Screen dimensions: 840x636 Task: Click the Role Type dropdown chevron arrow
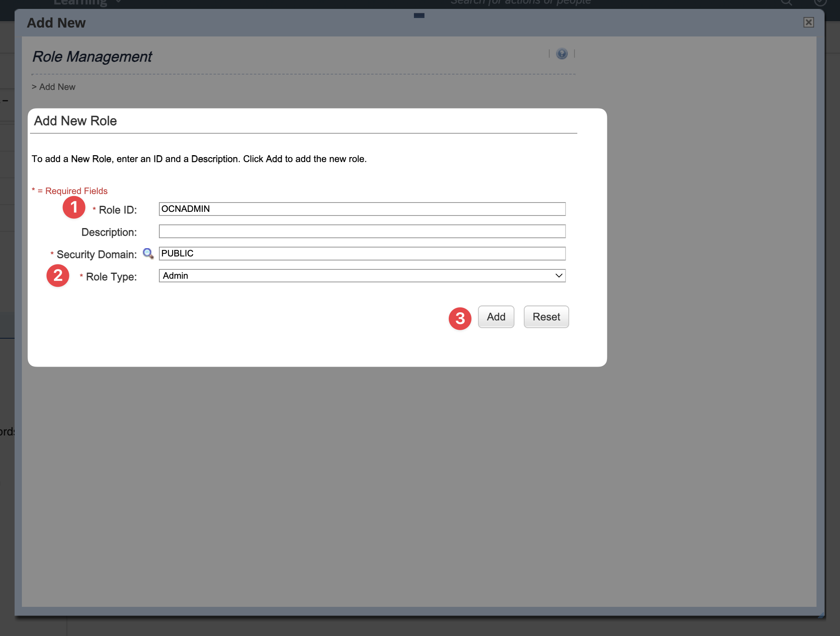[x=559, y=276]
